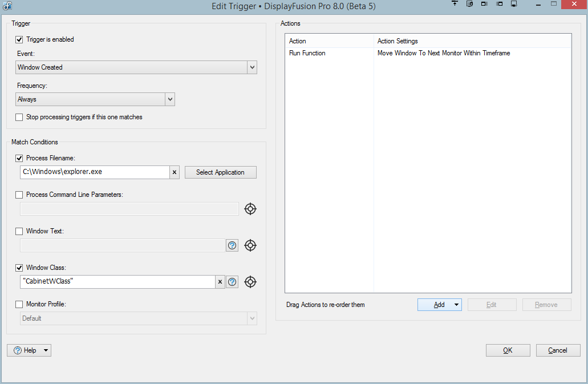Confirm the trigger with OK
The width and height of the screenshot is (588, 384).
pyautogui.click(x=508, y=350)
